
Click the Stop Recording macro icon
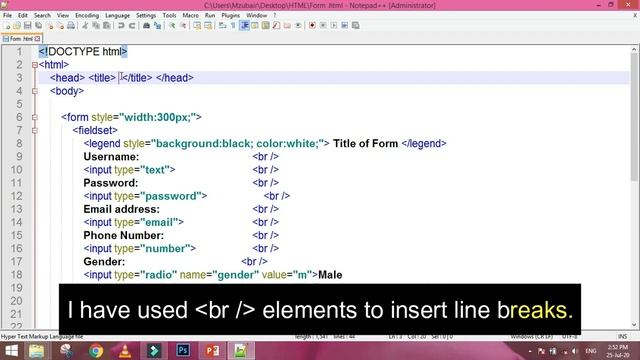pyautogui.click(x=323, y=25)
